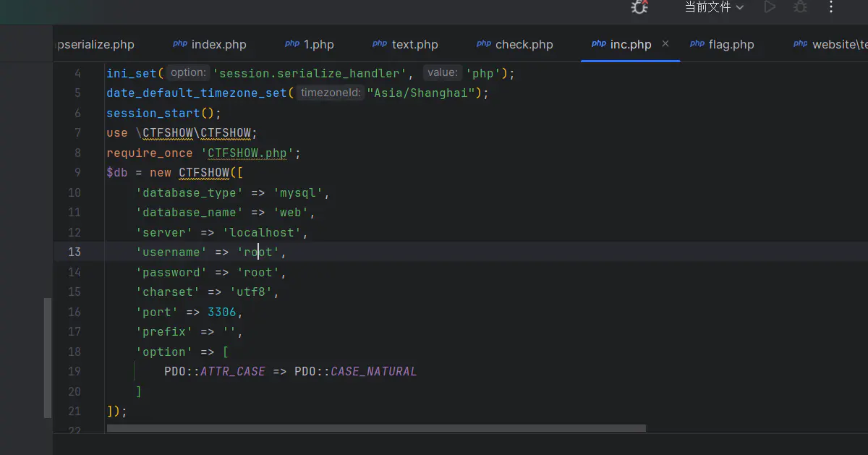This screenshot has width=868, height=455.
Task: Open the 当前文件 run configuration dropdown
Action: pos(715,7)
